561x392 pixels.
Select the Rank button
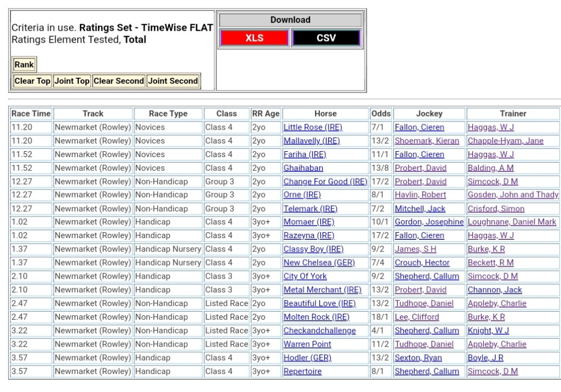click(x=24, y=65)
